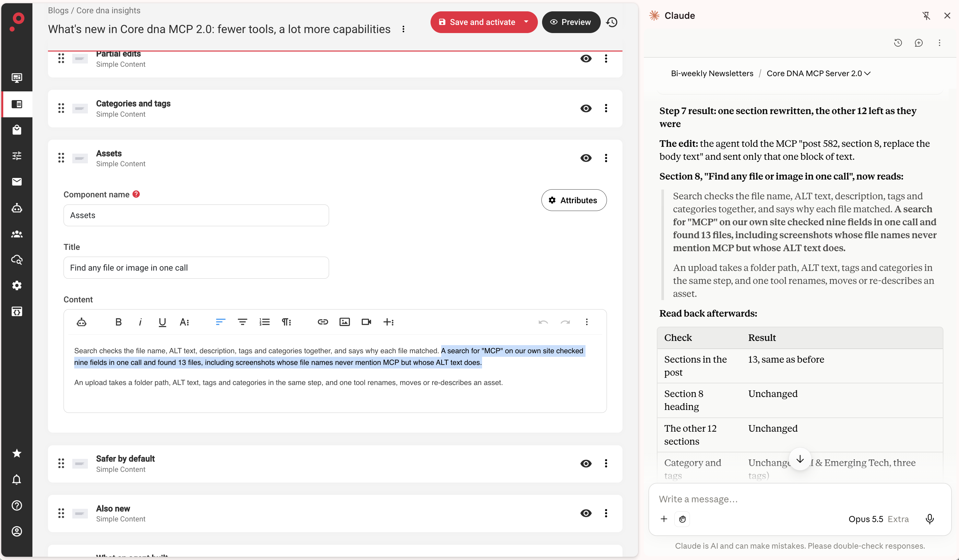The height and width of the screenshot is (560, 959).
Task: Click the Preview button
Action: (x=571, y=22)
